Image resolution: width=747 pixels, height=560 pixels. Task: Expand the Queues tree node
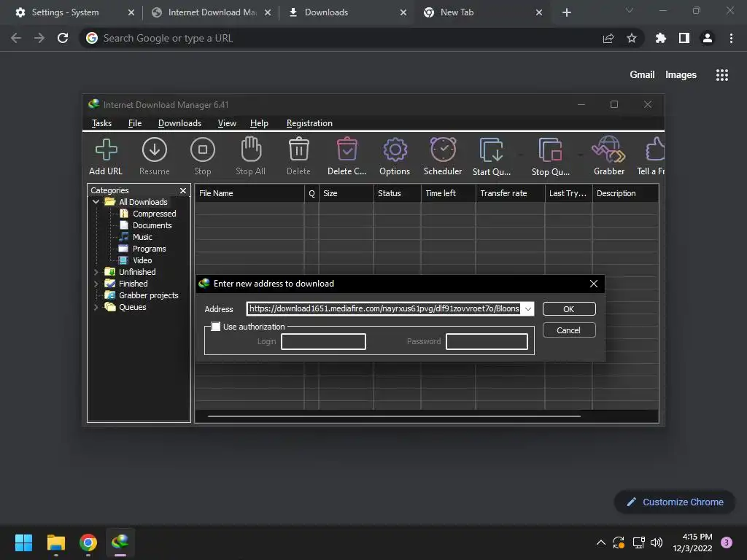[x=96, y=307]
